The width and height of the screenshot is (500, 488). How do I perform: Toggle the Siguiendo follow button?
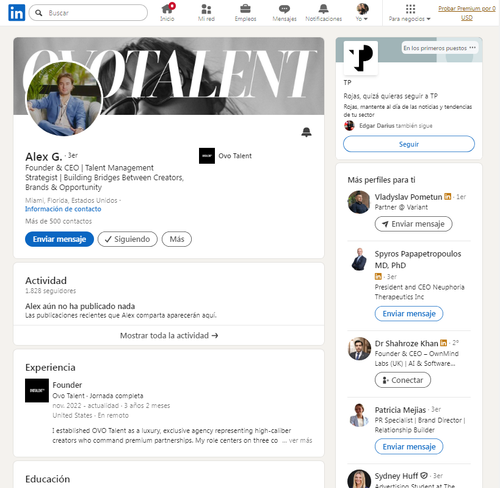coord(128,239)
